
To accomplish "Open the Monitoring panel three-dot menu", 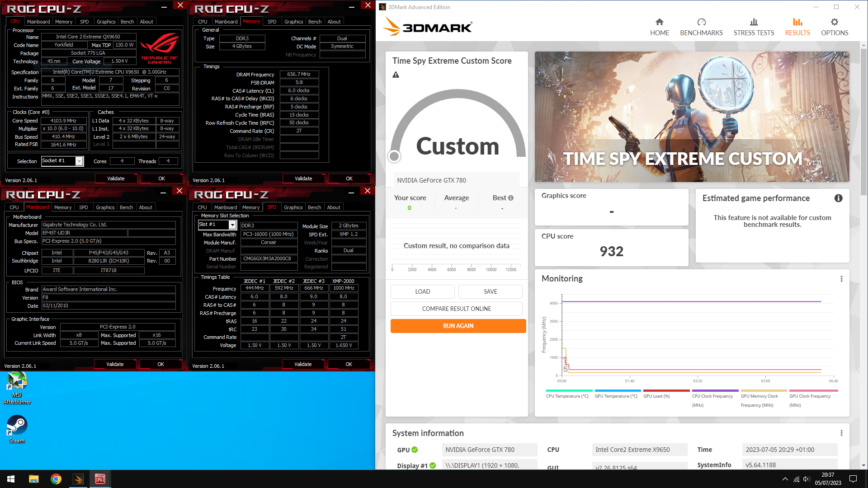I will click(841, 279).
